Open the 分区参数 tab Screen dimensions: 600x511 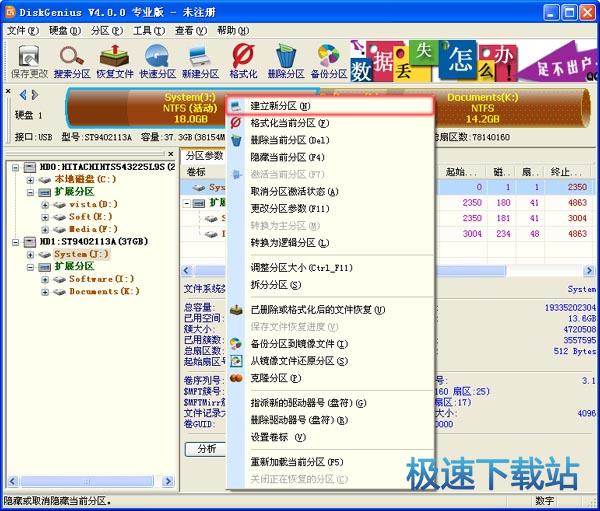pyautogui.click(x=204, y=155)
